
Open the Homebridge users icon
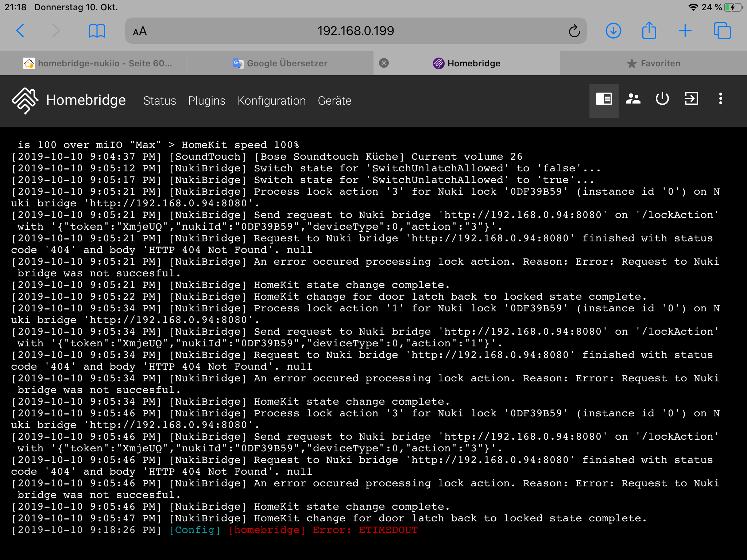[x=633, y=99]
